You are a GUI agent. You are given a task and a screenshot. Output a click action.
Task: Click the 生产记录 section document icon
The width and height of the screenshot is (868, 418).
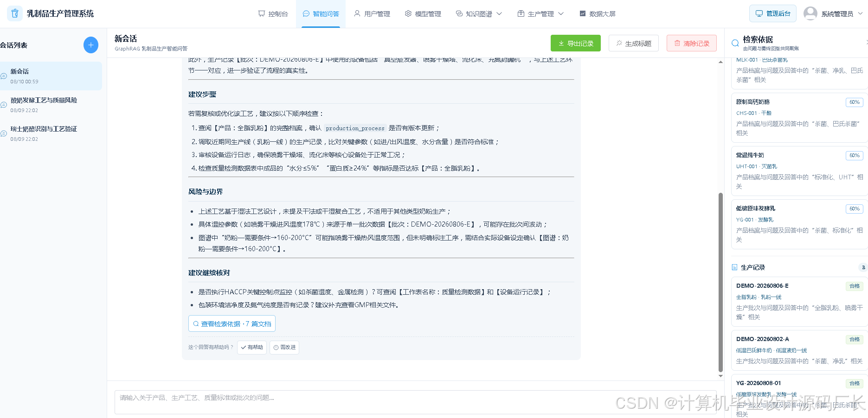pos(734,267)
